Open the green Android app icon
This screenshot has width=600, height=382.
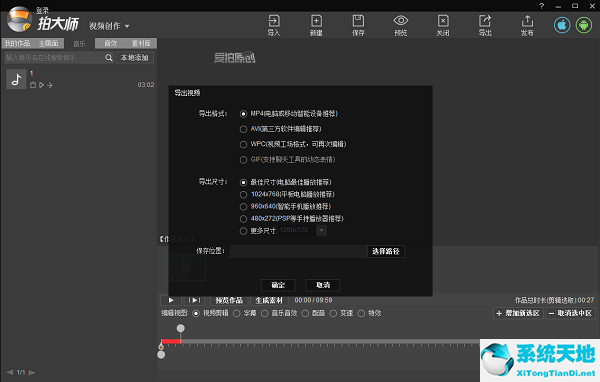coord(584,25)
